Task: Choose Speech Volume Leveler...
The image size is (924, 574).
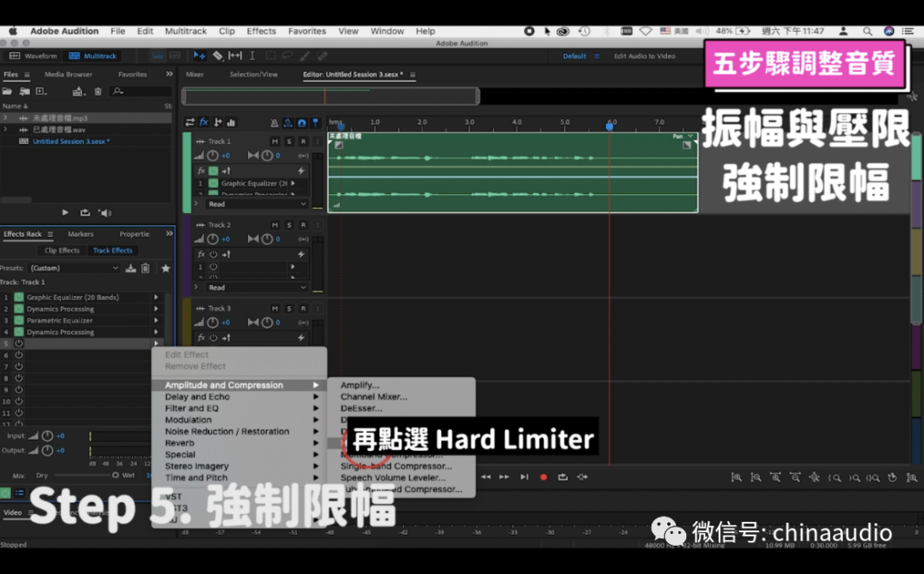Action: [393, 478]
